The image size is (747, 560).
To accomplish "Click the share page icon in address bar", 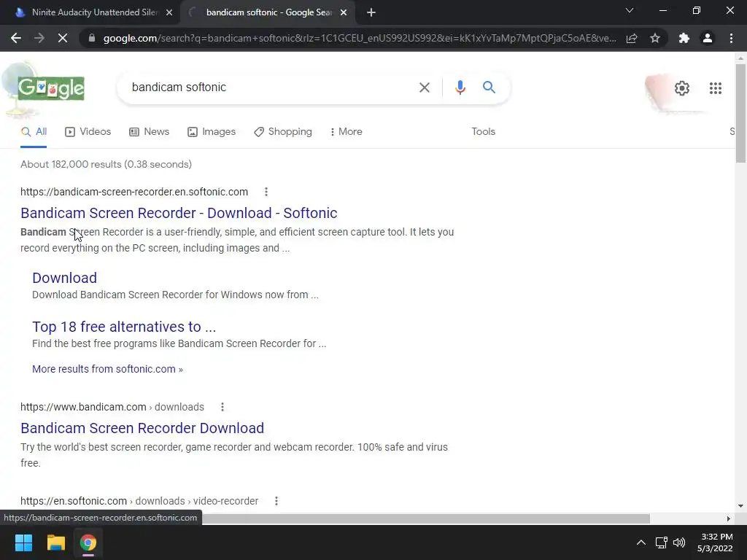I will click(x=632, y=38).
